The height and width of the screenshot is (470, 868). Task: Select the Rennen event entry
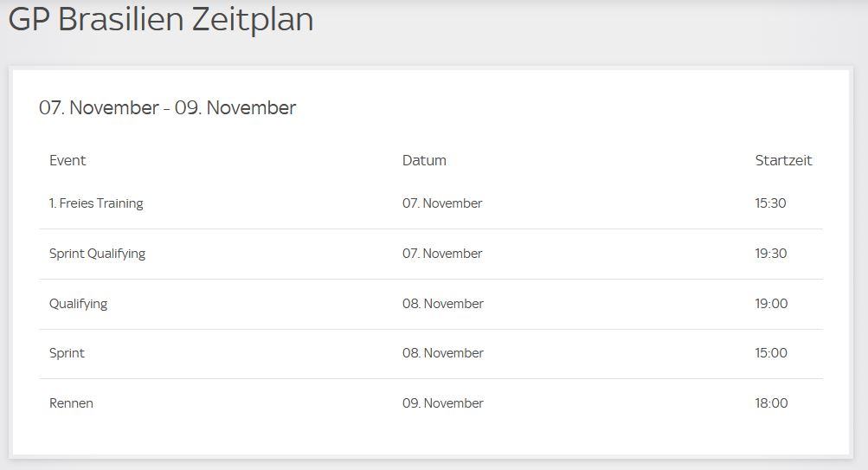[x=71, y=403]
